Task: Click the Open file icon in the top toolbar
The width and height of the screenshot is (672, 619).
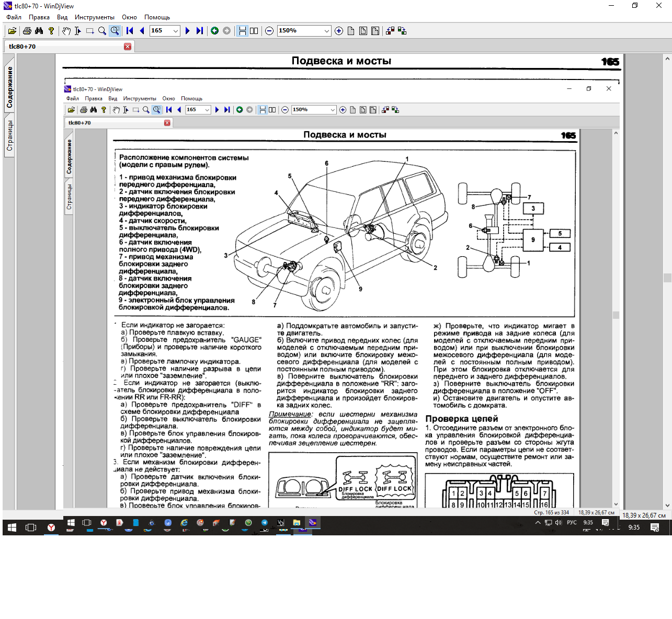Action: point(12,31)
